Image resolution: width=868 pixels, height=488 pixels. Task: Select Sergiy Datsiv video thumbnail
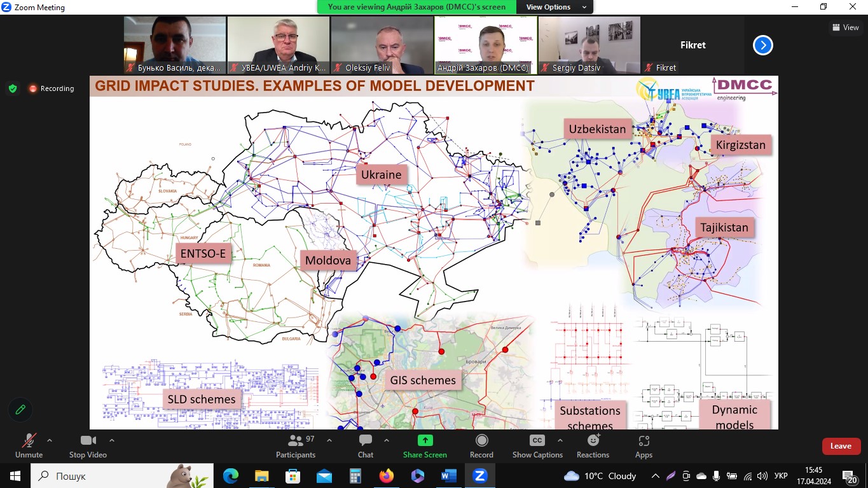pos(589,45)
